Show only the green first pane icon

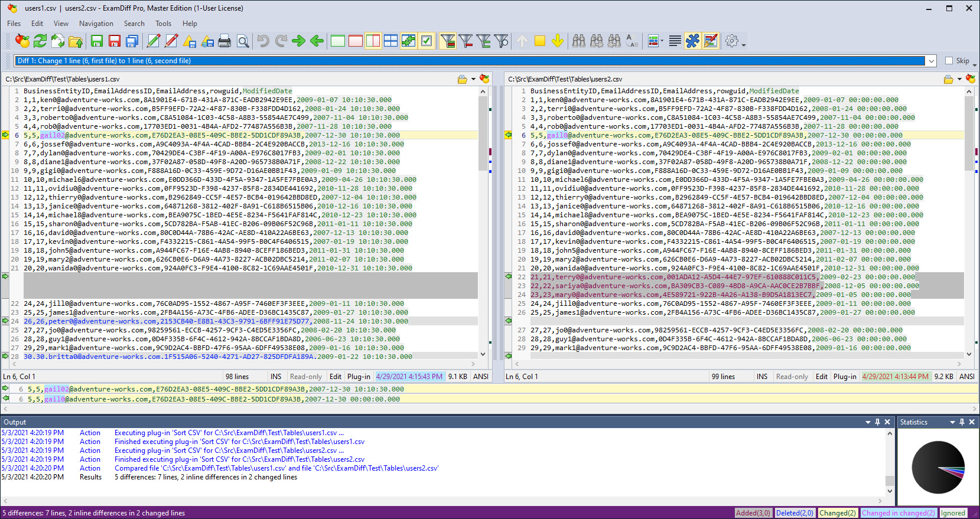(338, 41)
